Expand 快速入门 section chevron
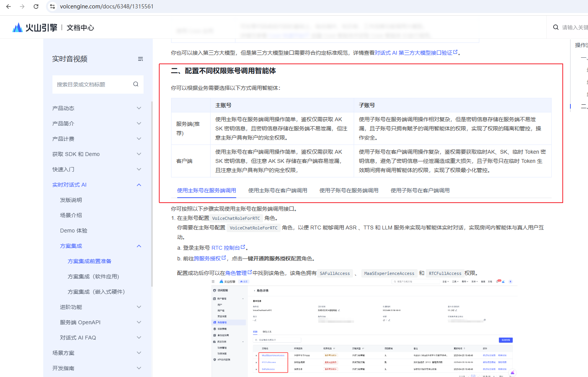588x377 pixels. [139, 169]
